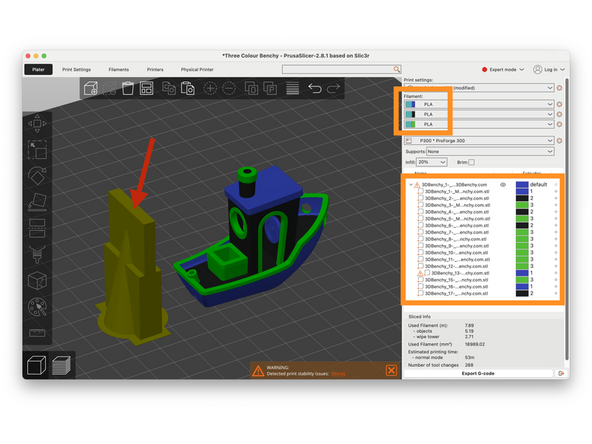Toggle eye visibility for 3DBenchy object
592x444 pixels.
pos(503,185)
